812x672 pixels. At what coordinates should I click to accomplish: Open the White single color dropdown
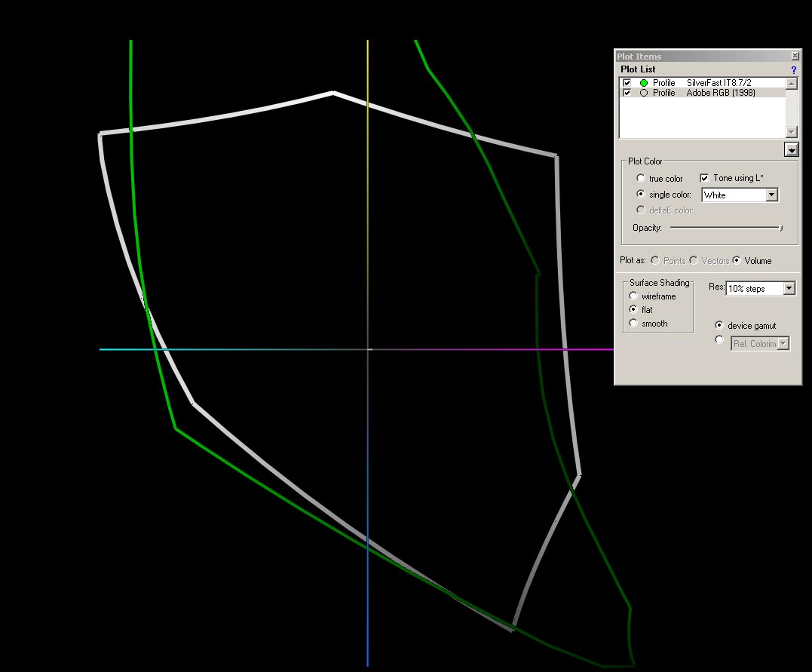771,195
